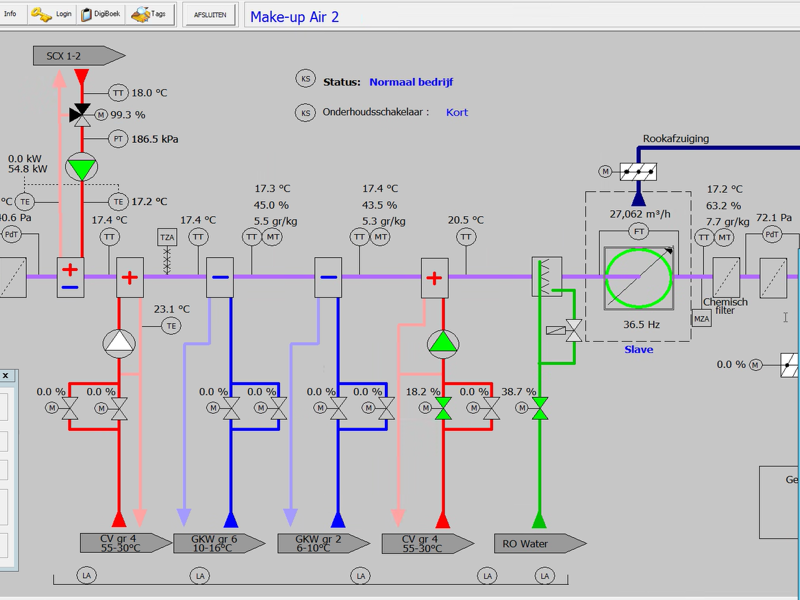
Task: Toggle the Onderhoudsschakelaar KS switch
Action: [x=305, y=112]
